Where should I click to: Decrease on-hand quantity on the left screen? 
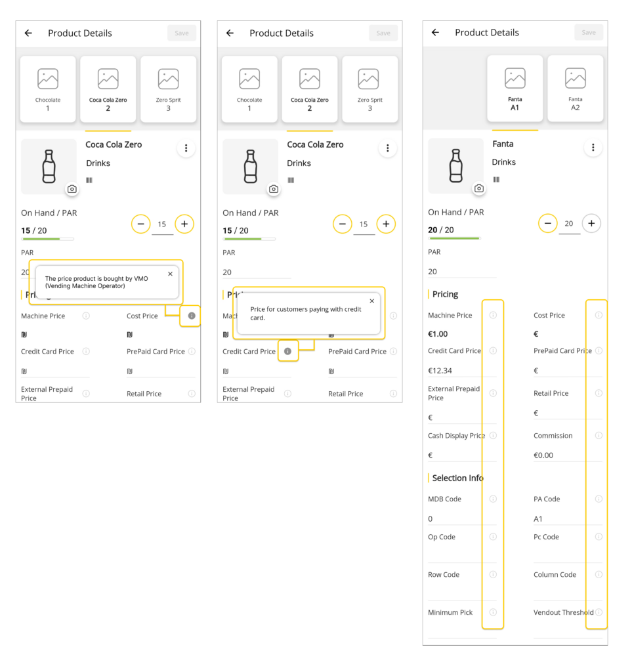tap(140, 224)
